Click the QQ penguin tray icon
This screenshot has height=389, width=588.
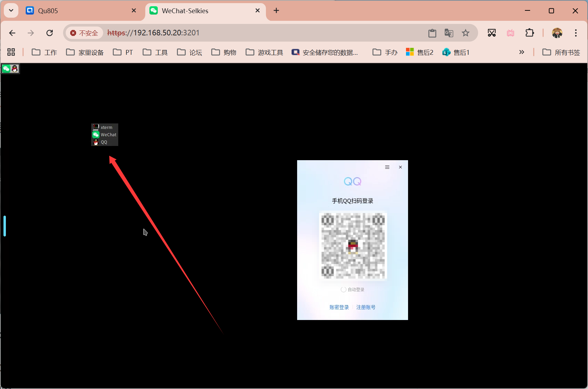pos(15,68)
